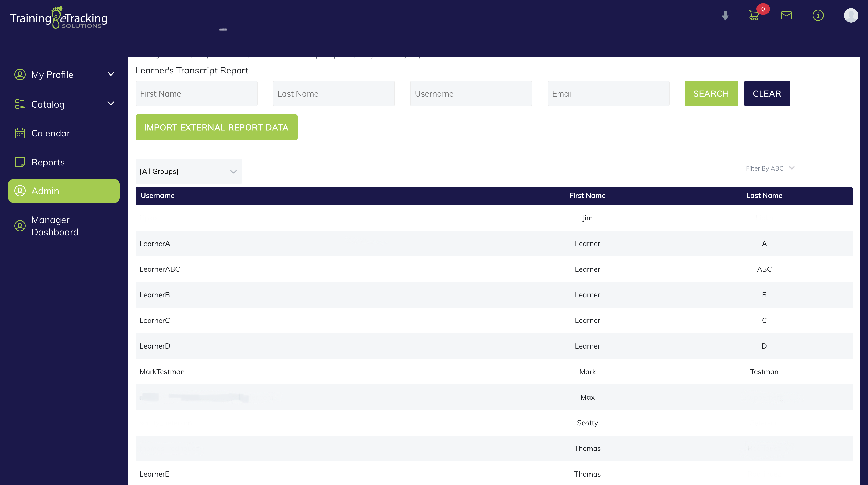868x485 pixels.
Task: Open the All Groups dropdown
Action: [188, 171]
